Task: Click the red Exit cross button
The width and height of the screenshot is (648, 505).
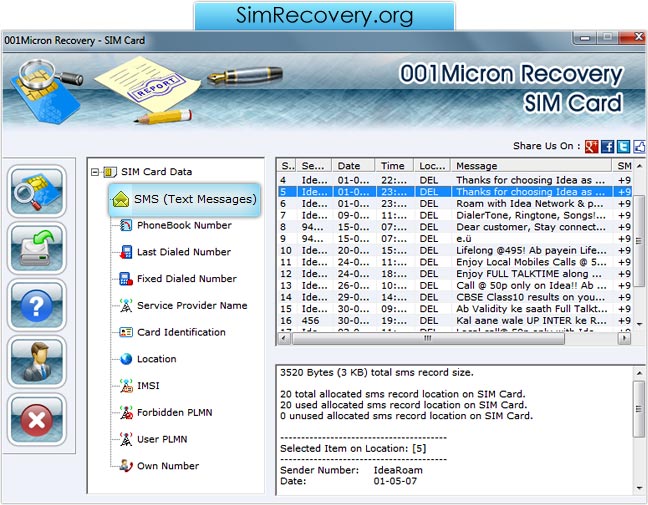Action: coord(37,419)
